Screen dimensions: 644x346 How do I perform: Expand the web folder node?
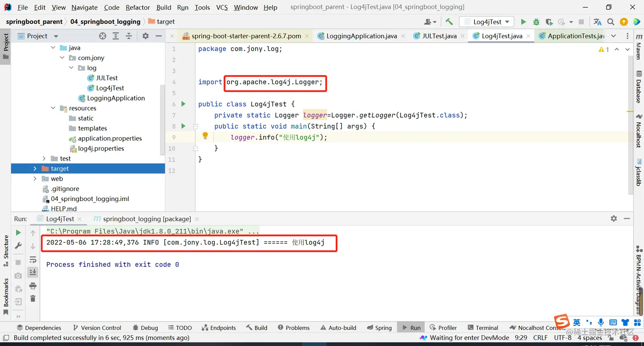click(x=35, y=179)
